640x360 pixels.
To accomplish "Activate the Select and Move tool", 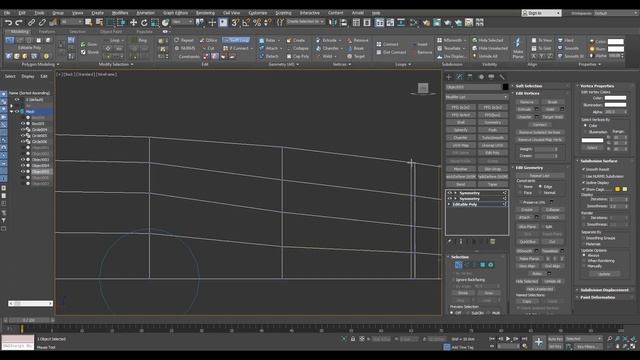I will [133, 22].
